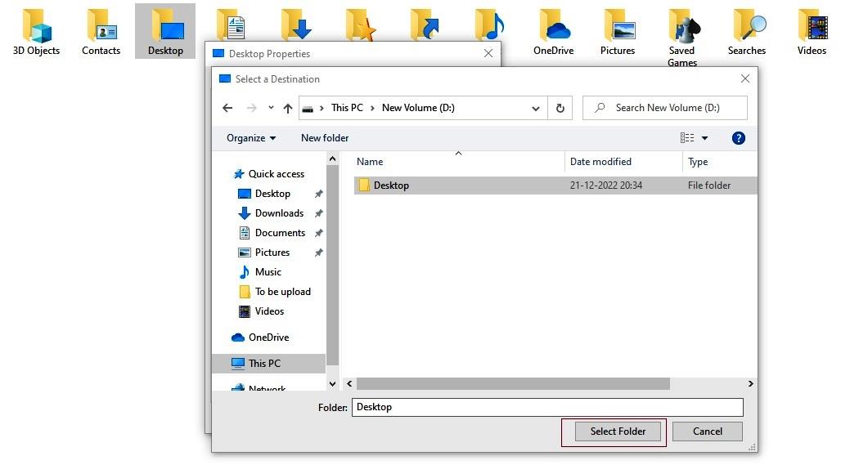Click the left arrow of the horizontal scrollbar
This screenshot has height=465, width=868.
349,384
